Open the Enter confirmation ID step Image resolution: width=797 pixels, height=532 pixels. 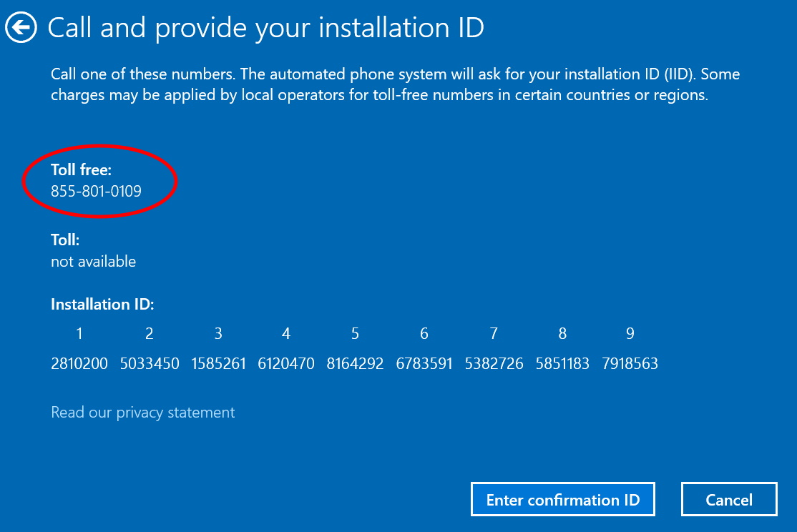562,500
